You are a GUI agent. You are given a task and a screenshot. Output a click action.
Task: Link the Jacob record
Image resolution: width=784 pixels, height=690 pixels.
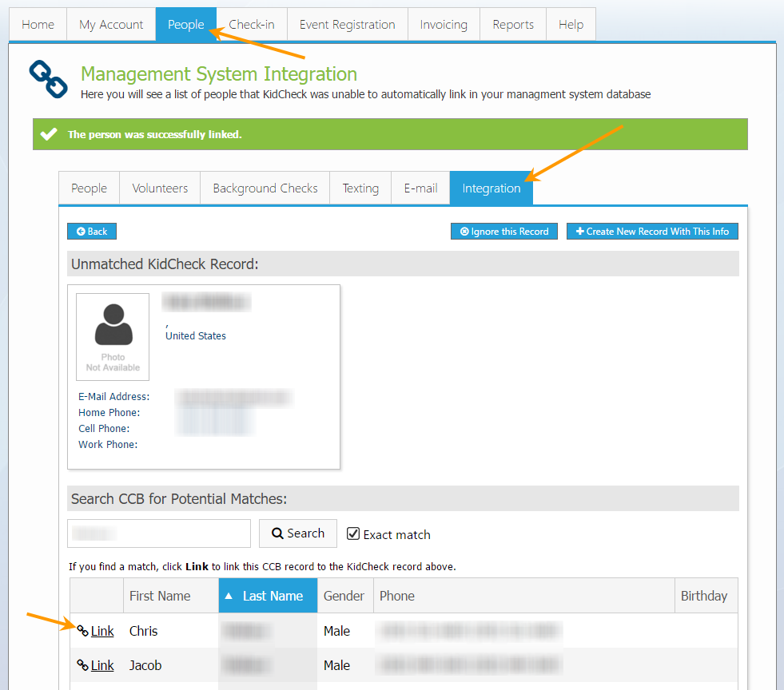point(102,665)
